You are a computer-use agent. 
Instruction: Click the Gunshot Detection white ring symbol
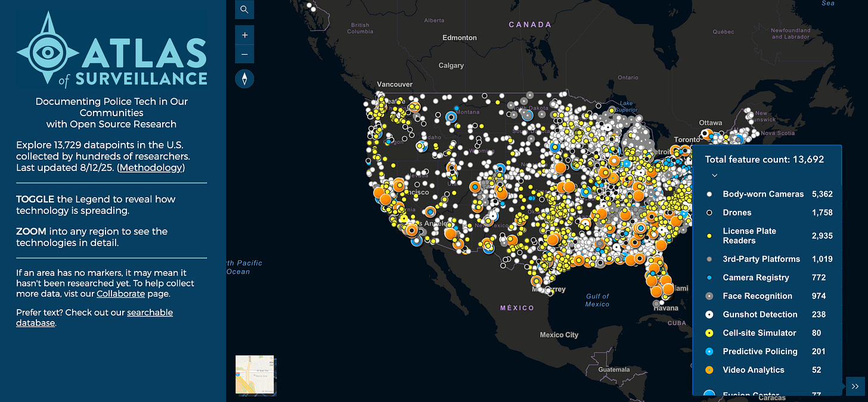pos(709,314)
